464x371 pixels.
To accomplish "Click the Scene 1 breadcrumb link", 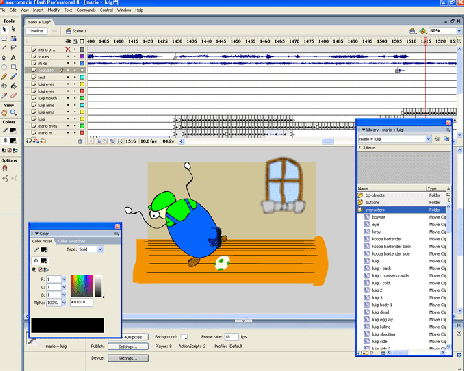I will [x=76, y=31].
